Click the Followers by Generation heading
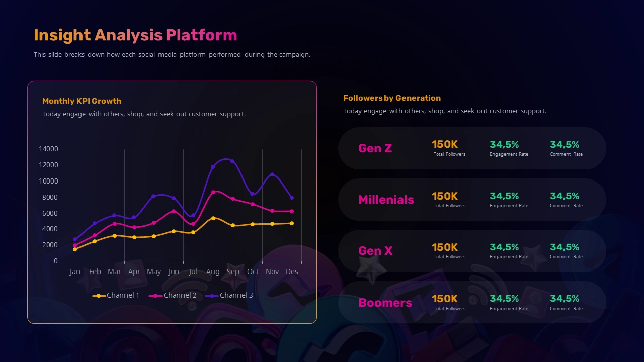The width and height of the screenshot is (644, 362). pos(392,98)
